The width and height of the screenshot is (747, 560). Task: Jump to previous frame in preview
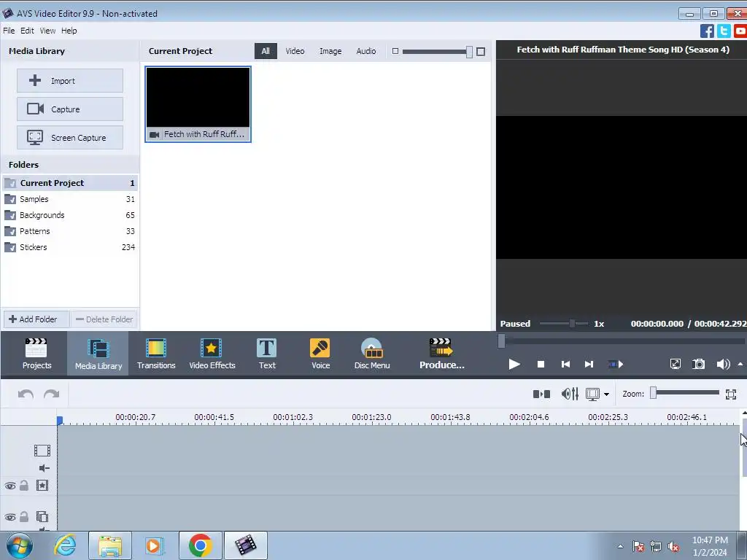click(x=565, y=365)
